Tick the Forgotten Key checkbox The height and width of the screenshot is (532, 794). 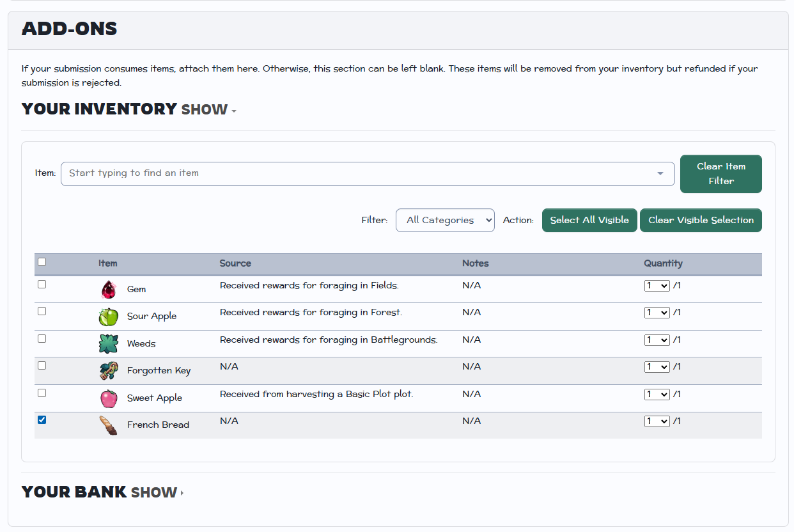click(42, 366)
